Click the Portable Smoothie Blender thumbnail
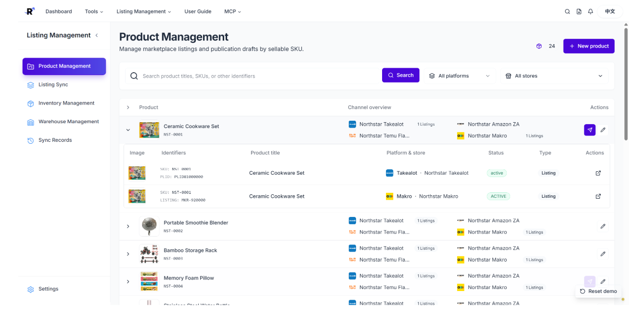644x319 pixels. (149, 226)
